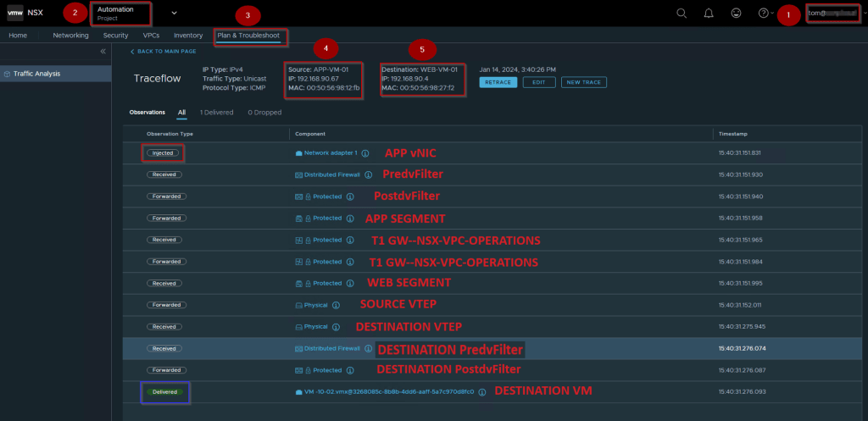Open the notifications bell icon
The height and width of the screenshot is (421, 868).
pyautogui.click(x=709, y=14)
